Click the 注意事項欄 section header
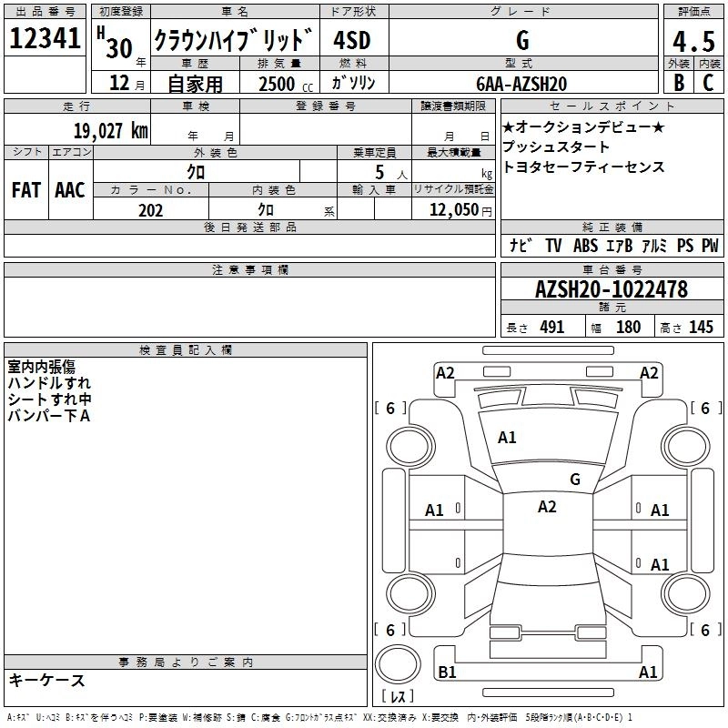This screenshot has height=728, width=728. tap(249, 269)
